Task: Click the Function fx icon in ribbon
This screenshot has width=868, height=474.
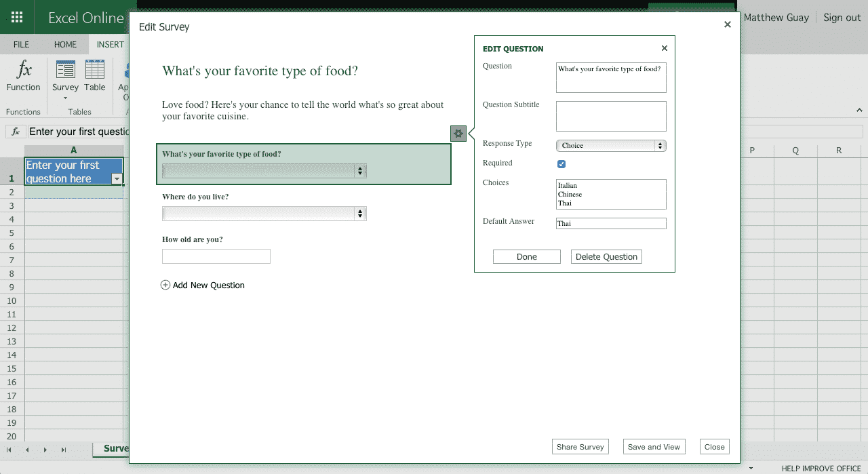Action: coord(24,70)
